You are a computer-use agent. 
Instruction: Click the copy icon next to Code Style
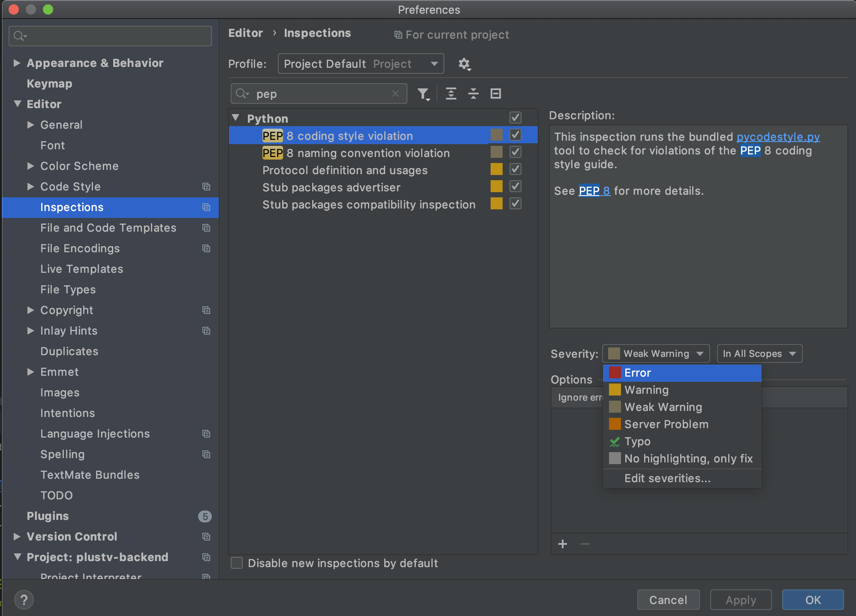[206, 187]
